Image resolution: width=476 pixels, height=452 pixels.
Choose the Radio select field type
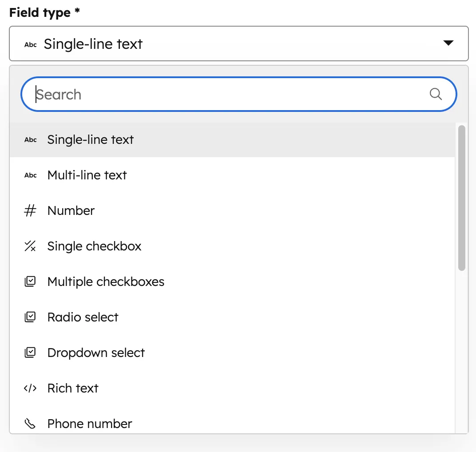83,317
